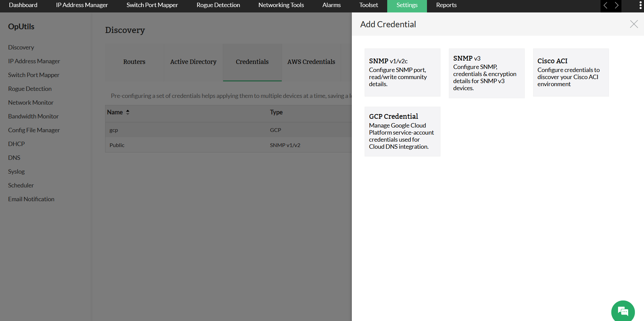Switch to the Routers tab

(x=134, y=62)
